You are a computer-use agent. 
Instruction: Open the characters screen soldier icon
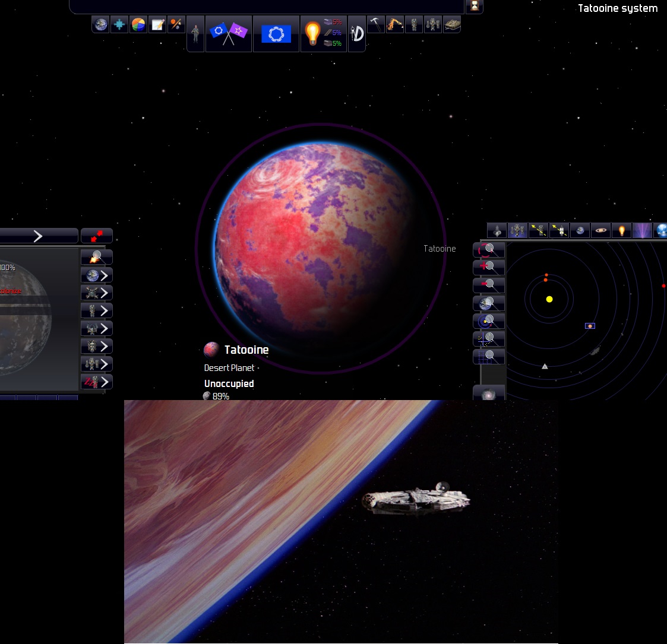pyautogui.click(x=195, y=34)
